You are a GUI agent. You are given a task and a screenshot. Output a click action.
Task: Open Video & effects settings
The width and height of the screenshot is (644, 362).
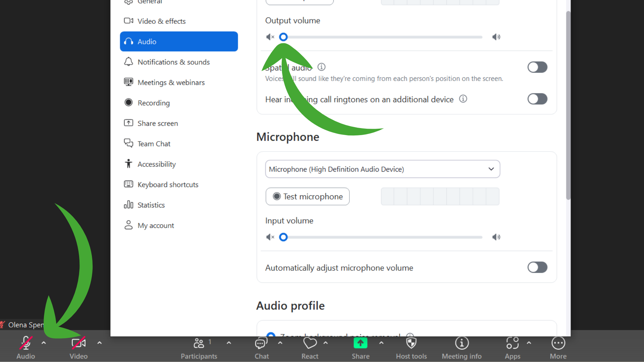click(162, 21)
